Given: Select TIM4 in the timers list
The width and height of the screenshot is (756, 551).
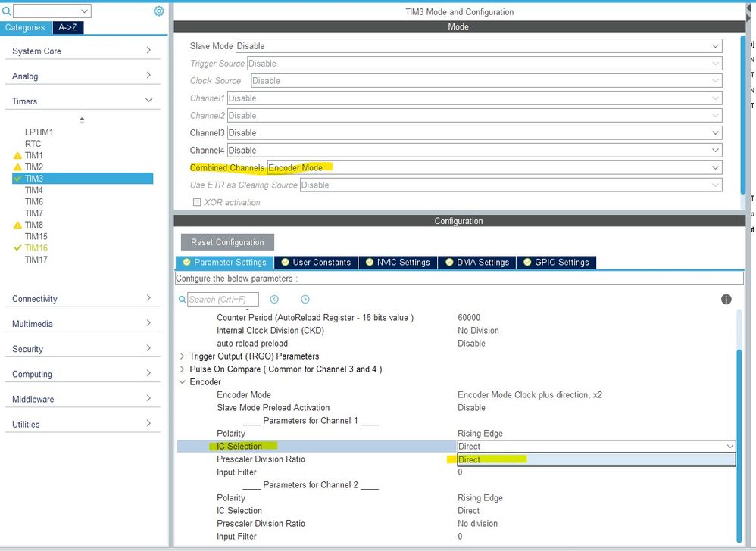Looking at the screenshot, I should point(34,190).
